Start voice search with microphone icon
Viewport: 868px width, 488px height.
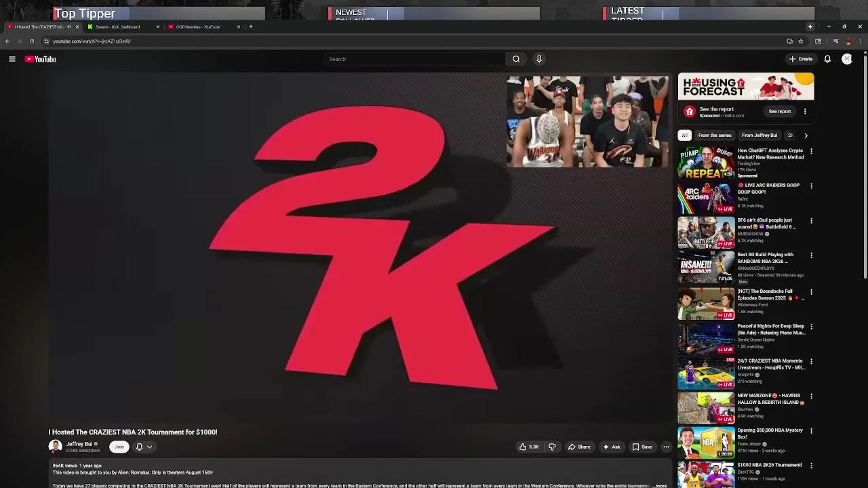point(539,59)
